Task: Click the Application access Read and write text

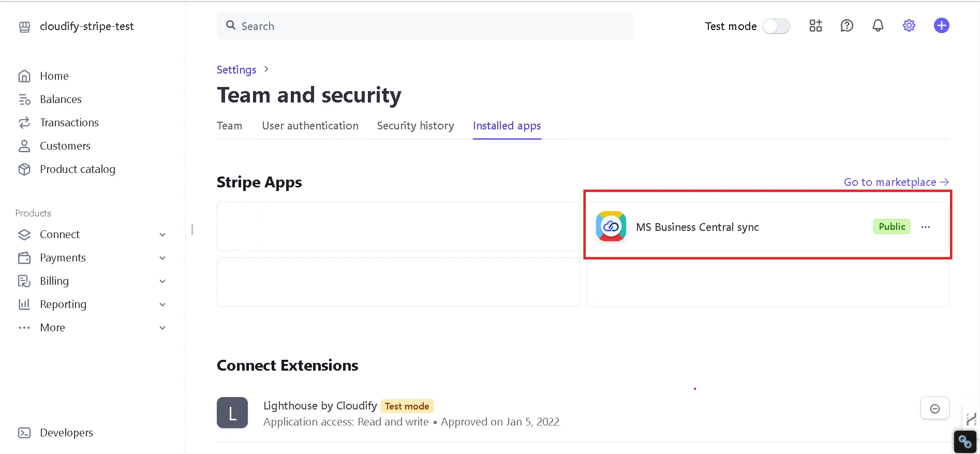Action: [346, 422]
